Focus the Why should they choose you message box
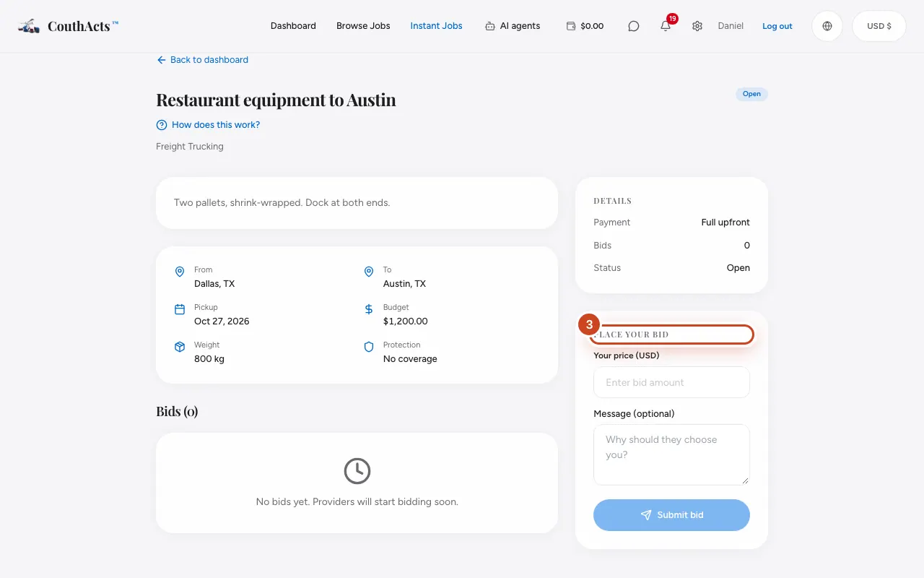 point(671,454)
